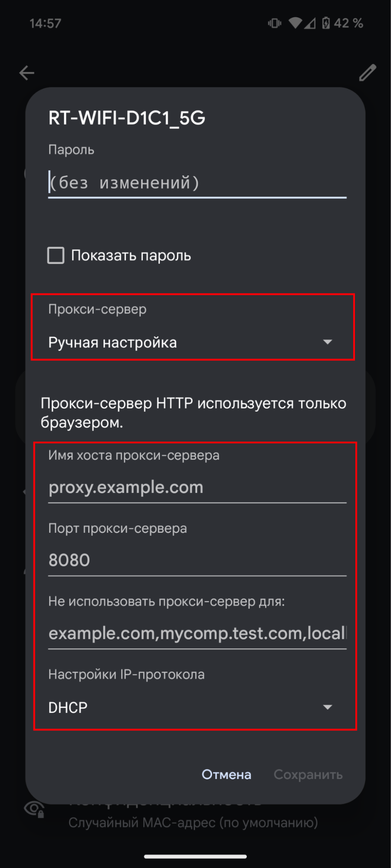The width and height of the screenshot is (391, 868).
Task: Focus the Пароль input field
Action: (197, 183)
